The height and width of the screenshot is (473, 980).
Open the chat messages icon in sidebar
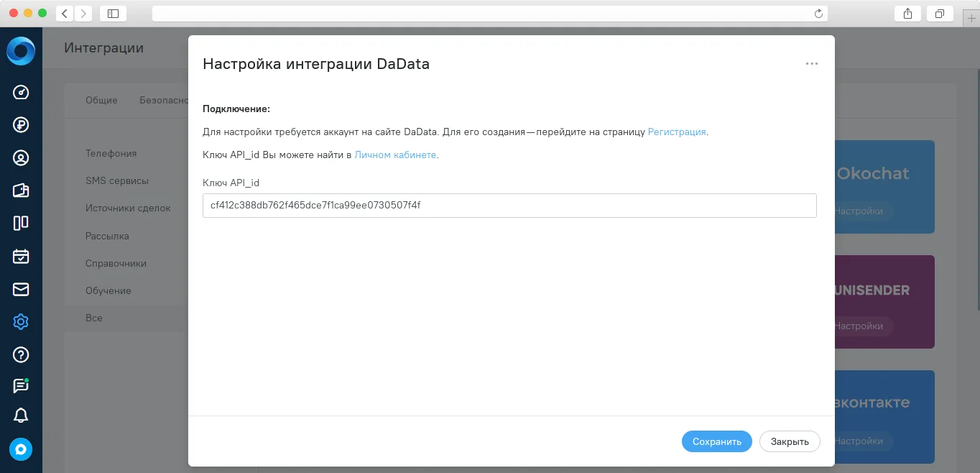pos(21,386)
